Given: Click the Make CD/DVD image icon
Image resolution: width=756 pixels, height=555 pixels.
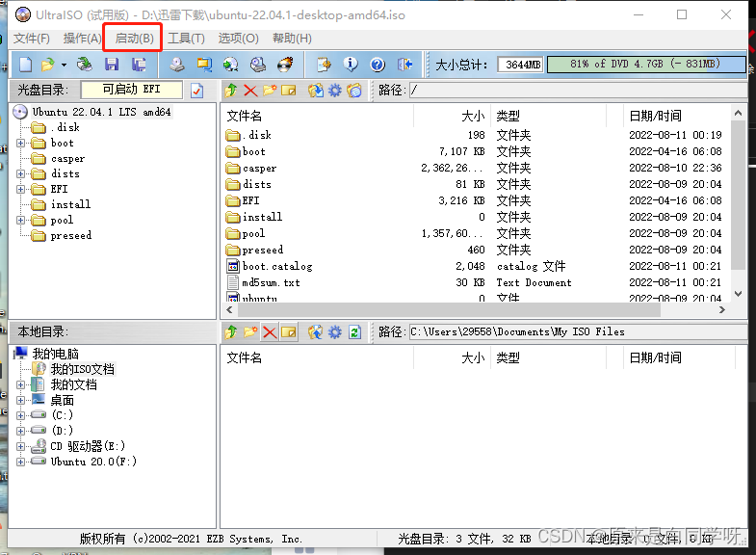Looking at the screenshot, I should [177, 65].
